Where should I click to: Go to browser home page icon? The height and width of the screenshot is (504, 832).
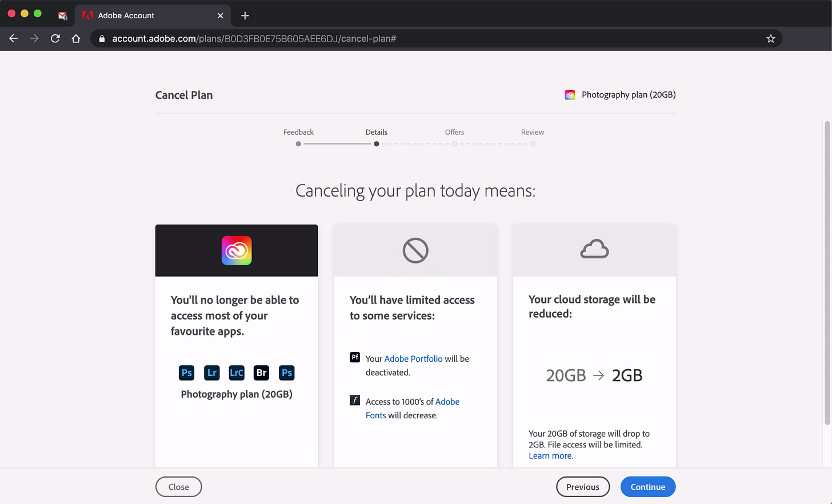click(x=76, y=38)
